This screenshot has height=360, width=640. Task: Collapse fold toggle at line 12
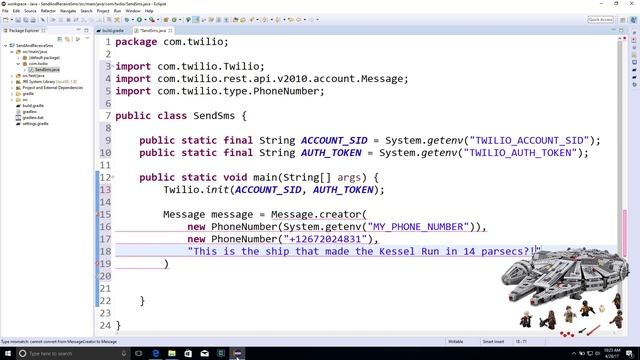coord(113,177)
